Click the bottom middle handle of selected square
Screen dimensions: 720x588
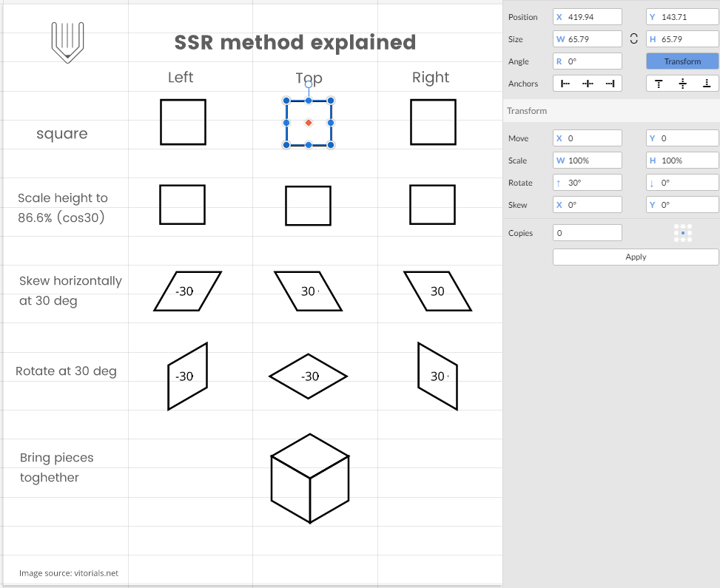(x=309, y=145)
